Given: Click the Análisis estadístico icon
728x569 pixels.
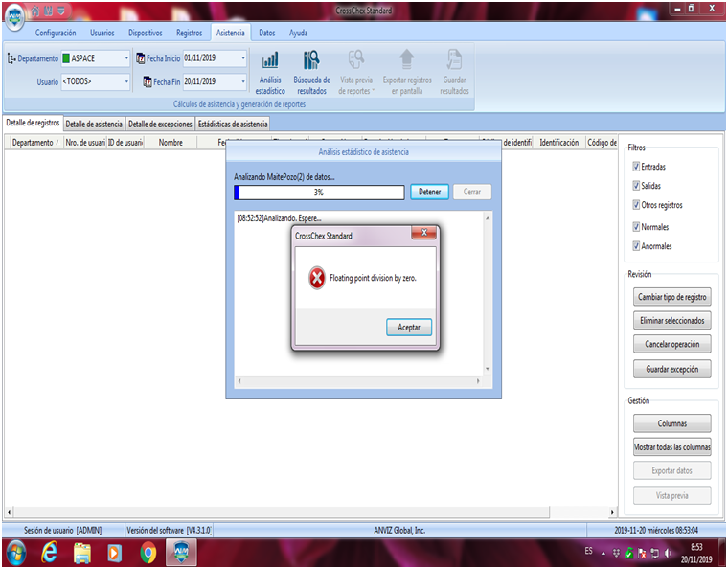Looking at the screenshot, I should click(x=270, y=60).
